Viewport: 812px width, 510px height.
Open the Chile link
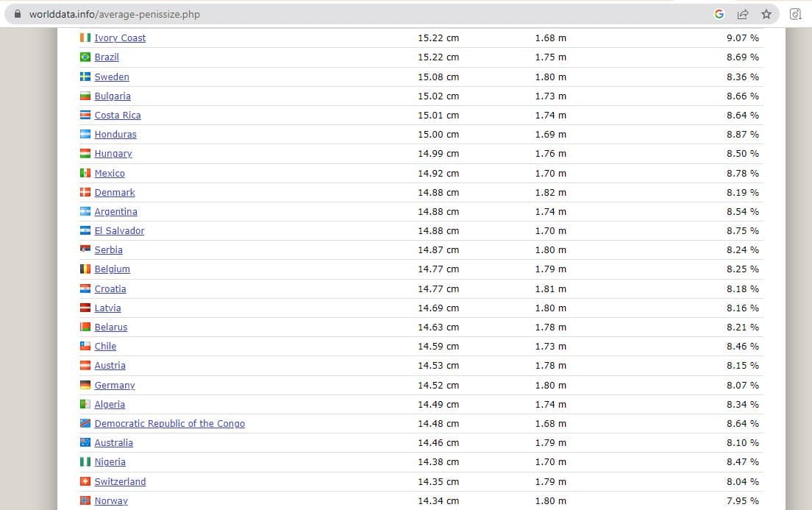[106, 346]
